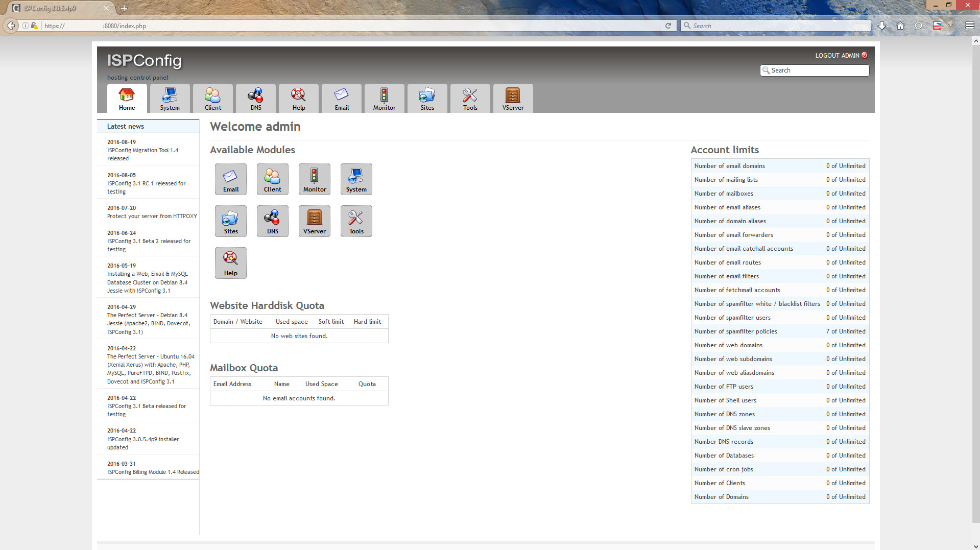Click the browser reload button
The width and height of the screenshot is (980, 550).
pos(667,26)
